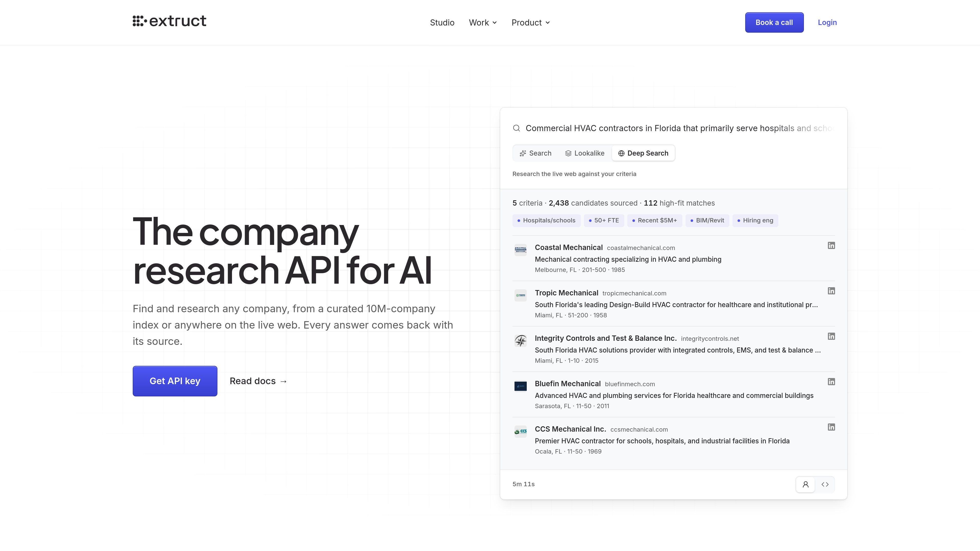Click the tropicmechanical.com domain
Screen dimensions: 980x551
point(634,293)
